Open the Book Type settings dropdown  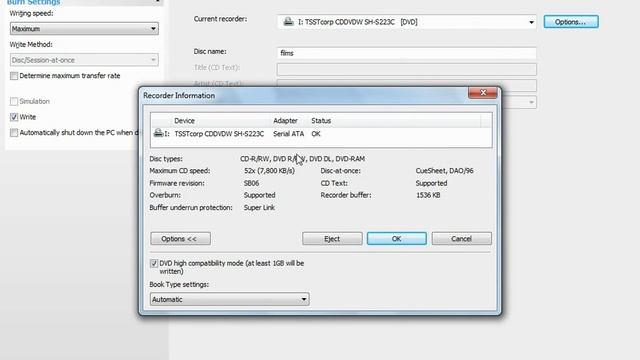(x=229, y=299)
